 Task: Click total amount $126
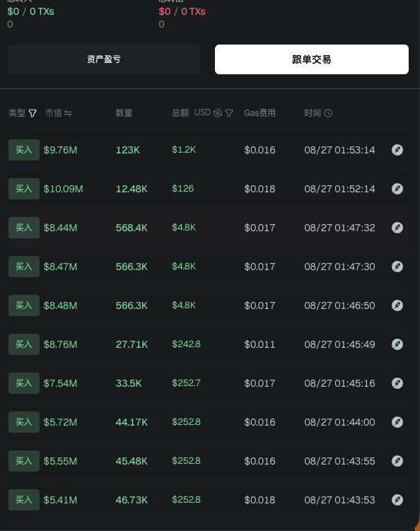click(183, 189)
